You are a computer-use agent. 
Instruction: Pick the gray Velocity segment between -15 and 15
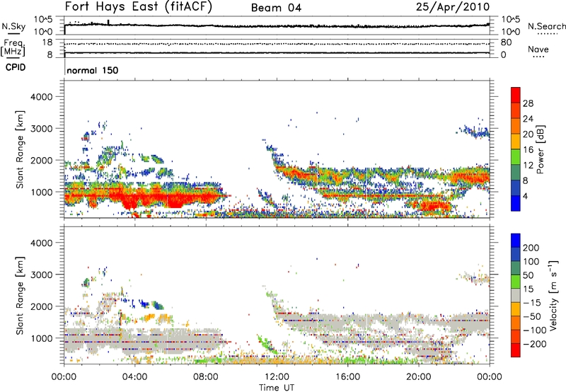[x=516, y=296]
